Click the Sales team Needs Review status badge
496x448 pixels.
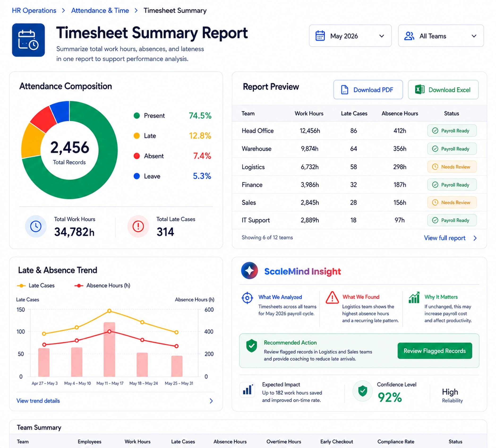click(452, 202)
